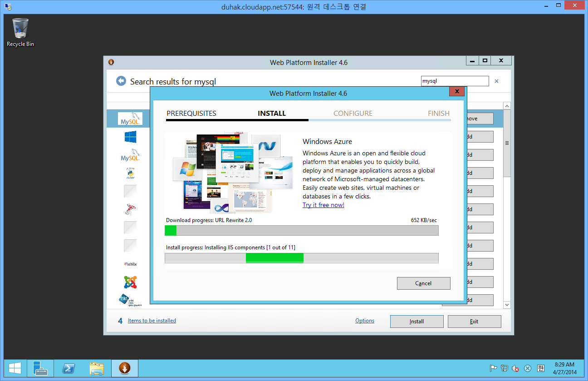Select the Windows logo entry in the results list
588x381 pixels.
130,137
